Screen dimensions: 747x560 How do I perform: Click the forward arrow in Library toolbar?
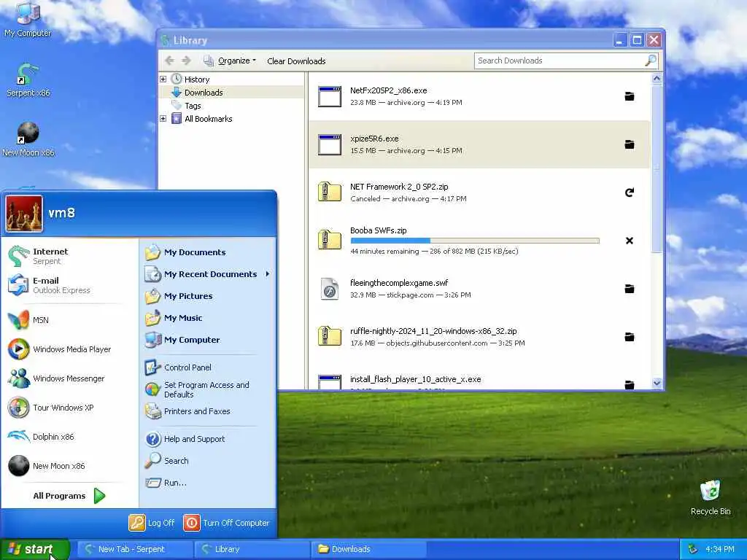[x=186, y=61]
